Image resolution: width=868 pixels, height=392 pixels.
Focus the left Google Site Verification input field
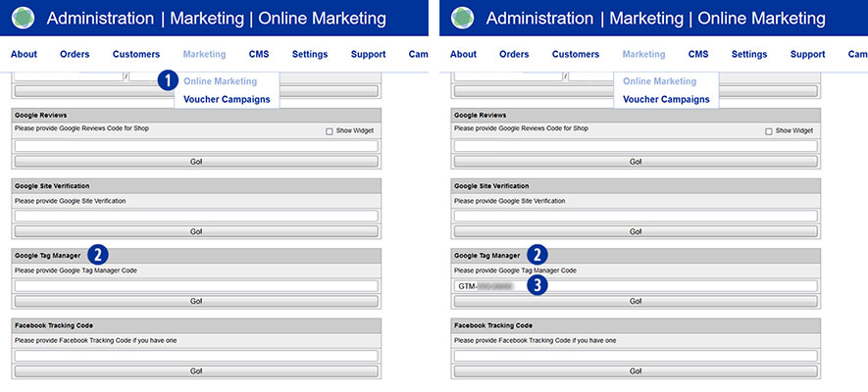coord(196,216)
